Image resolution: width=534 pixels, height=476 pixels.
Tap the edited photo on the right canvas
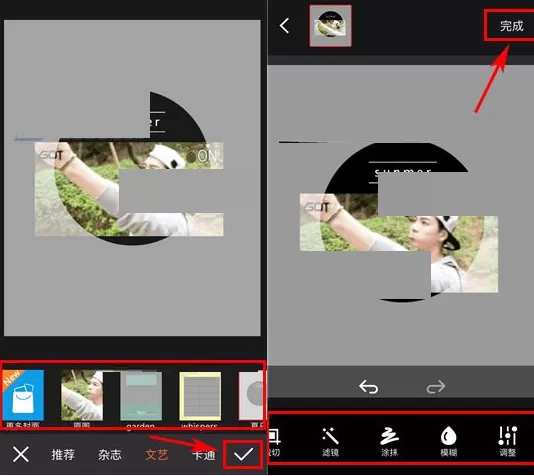coord(399,222)
